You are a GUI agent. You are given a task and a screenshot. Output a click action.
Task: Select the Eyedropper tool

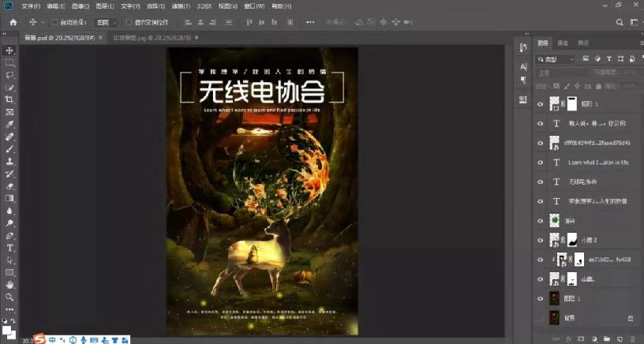click(9, 125)
